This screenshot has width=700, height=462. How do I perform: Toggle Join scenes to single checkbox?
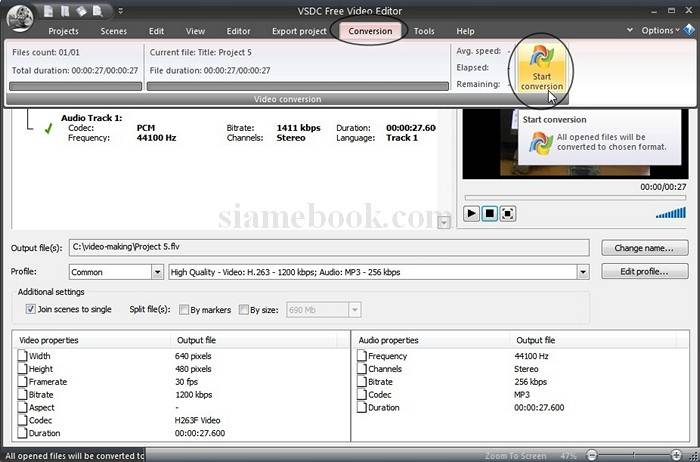tap(30, 309)
